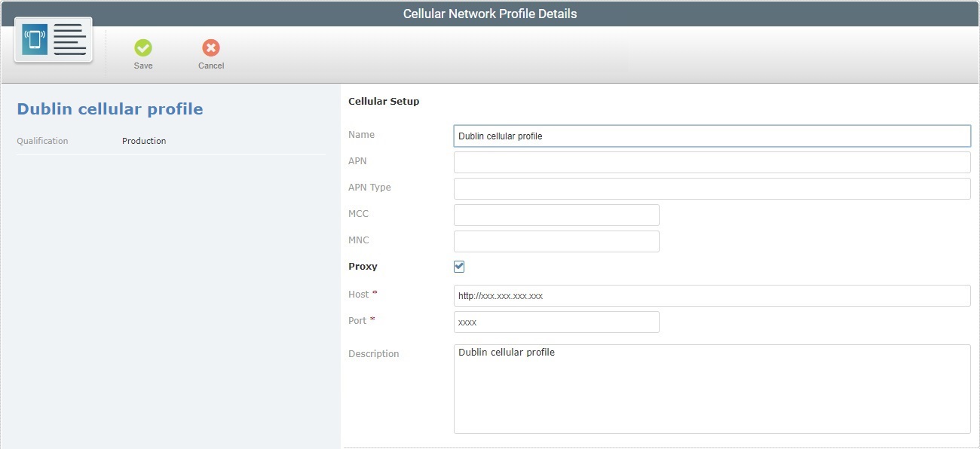Viewport: 980px width, 449px height.
Task: Click the Dublin cellular profile heading
Action: coord(109,108)
